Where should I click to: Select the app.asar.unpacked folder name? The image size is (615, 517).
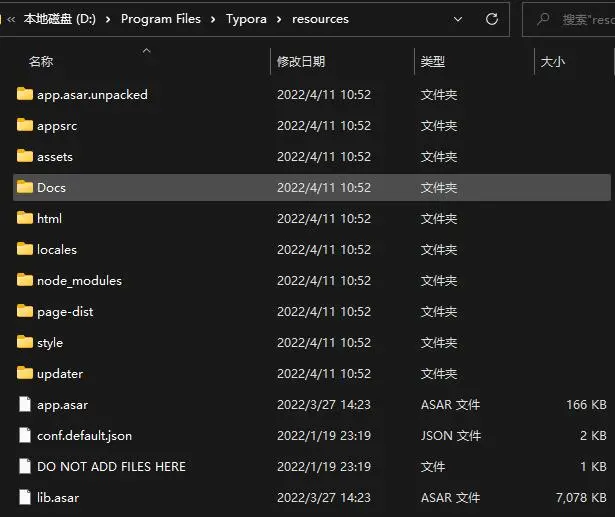(93, 95)
